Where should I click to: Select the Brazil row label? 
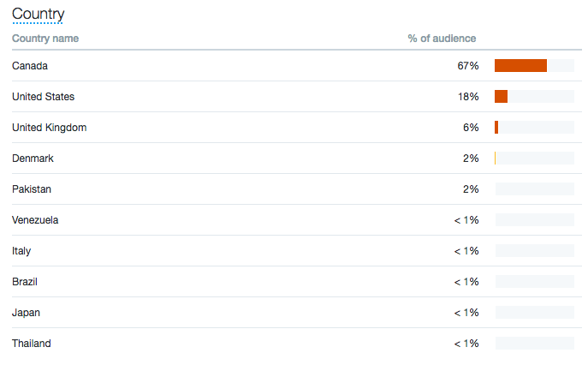pyautogui.click(x=25, y=282)
